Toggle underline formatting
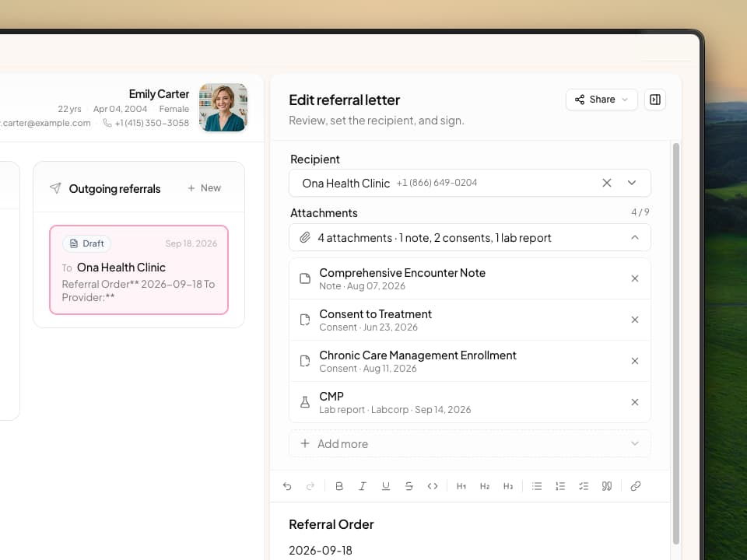Screen dimensions: 747x560 coord(386,486)
